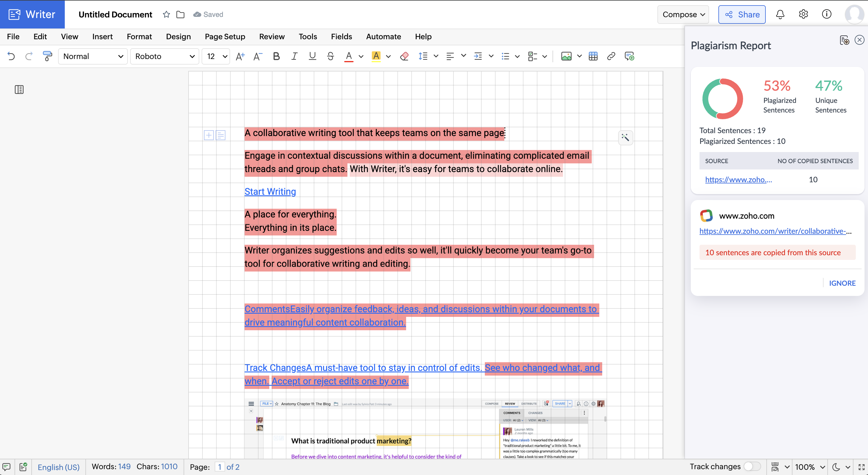Open the left sidebar navigation pane icon
The width and height of the screenshot is (868, 475).
pyautogui.click(x=19, y=90)
